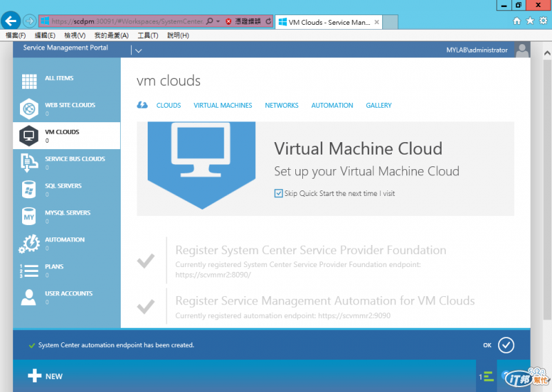Click the browser Back arrow button
This screenshot has width=552, height=392.
pyautogui.click(x=10, y=21)
